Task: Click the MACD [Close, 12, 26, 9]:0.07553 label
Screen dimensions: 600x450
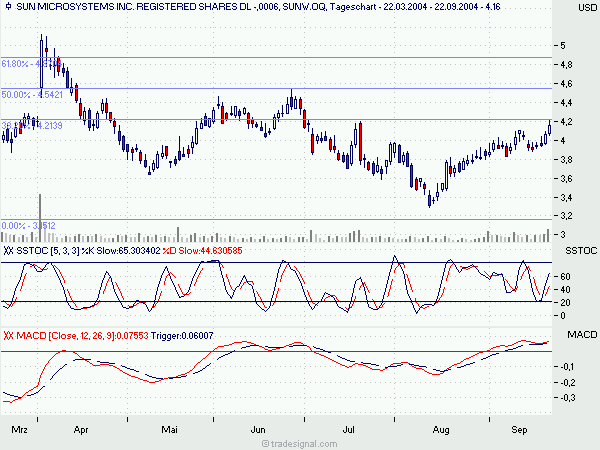Action: pyautogui.click(x=82, y=336)
